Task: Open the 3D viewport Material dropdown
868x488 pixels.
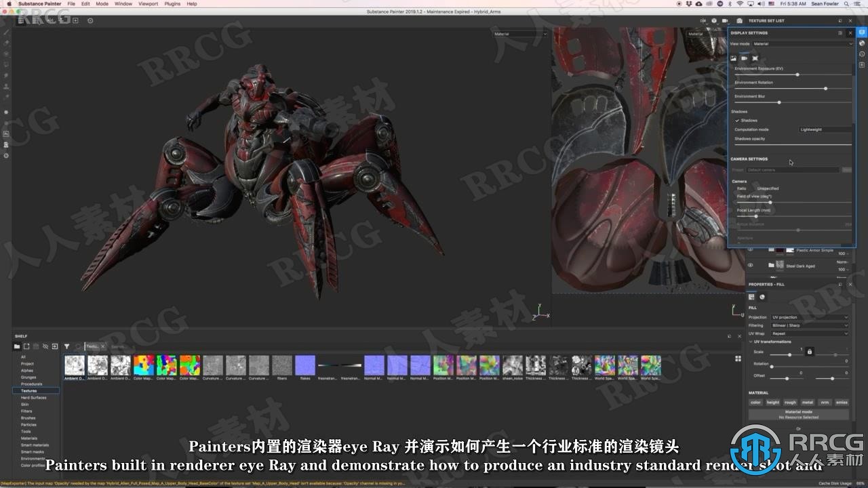Action: pos(519,34)
